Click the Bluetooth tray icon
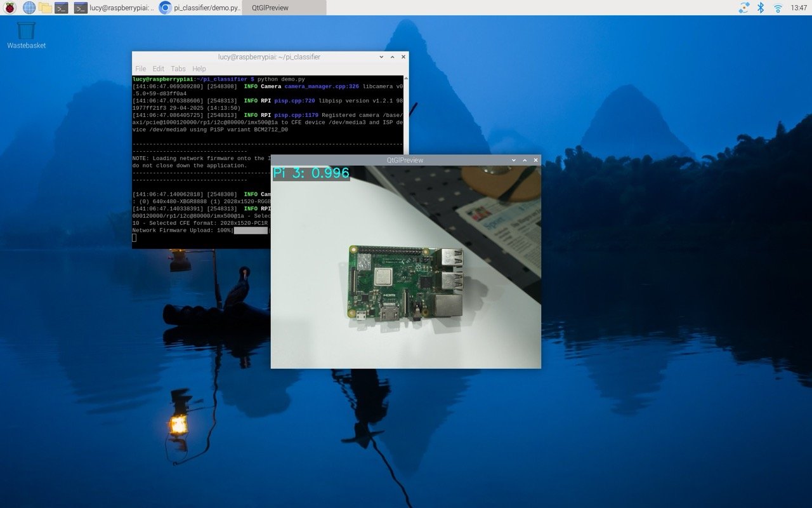 pyautogui.click(x=761, y=8)
